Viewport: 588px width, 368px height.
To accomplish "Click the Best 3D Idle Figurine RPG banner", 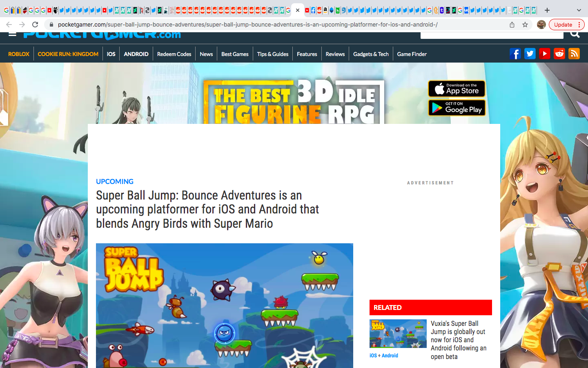I will point(294,101).
